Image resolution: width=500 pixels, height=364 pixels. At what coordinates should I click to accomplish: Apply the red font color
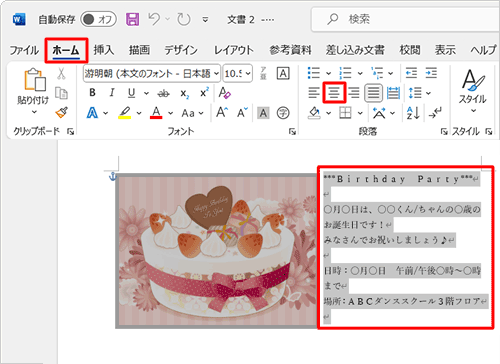(156, 113)
